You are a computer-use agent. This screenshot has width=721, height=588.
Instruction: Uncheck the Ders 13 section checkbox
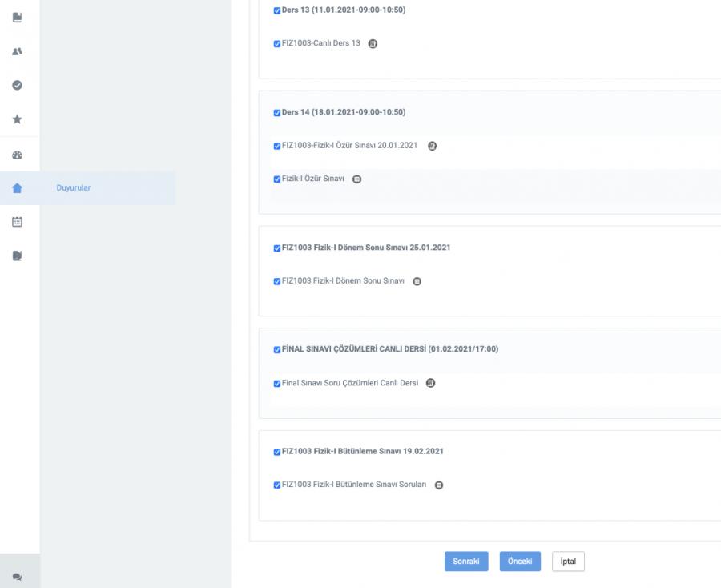(277, 10)
